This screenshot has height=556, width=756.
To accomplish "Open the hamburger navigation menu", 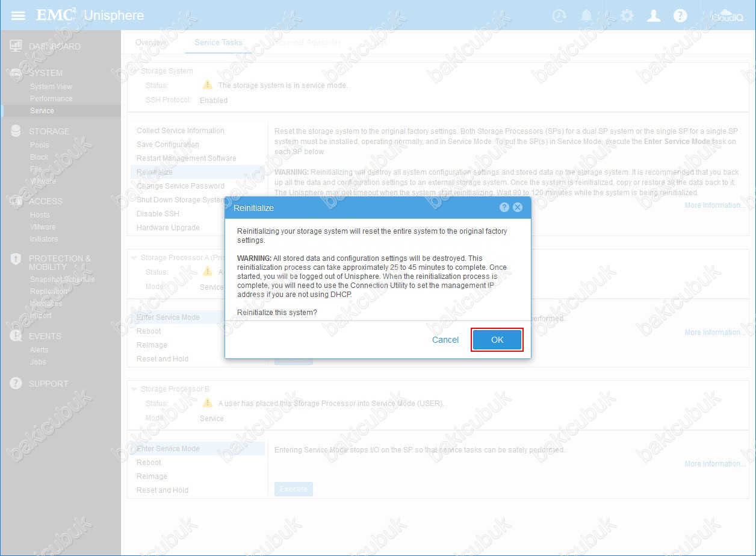I will pyautogui.click(x=19, y=16).
